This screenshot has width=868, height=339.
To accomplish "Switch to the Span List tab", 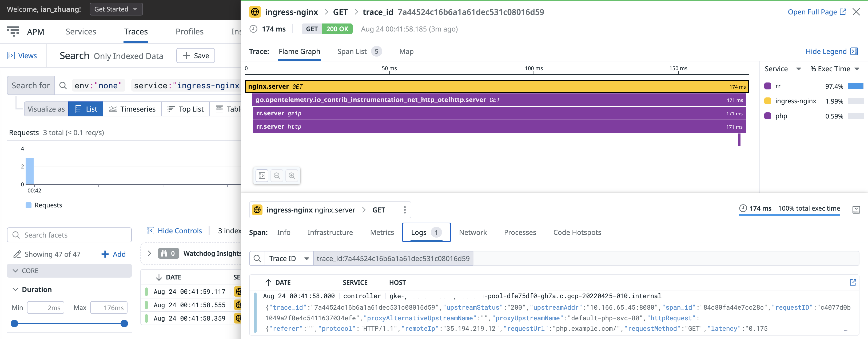I will pos(352,51).
